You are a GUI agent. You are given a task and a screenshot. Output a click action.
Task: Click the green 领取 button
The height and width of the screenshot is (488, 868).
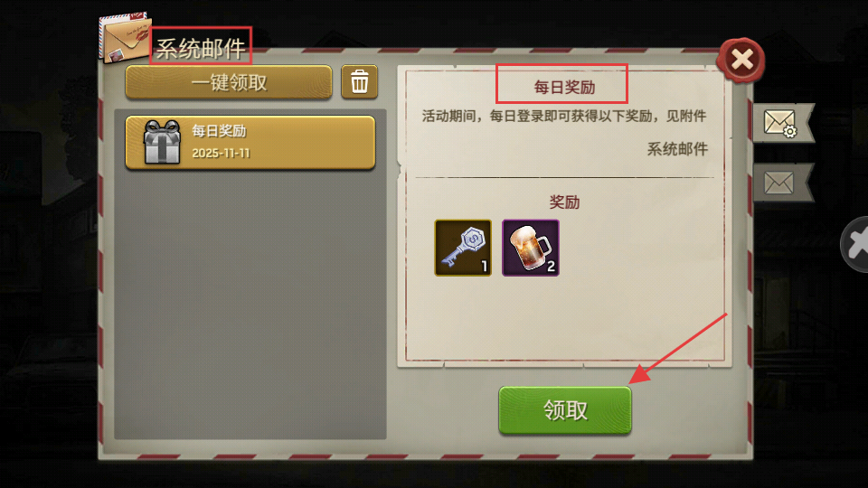[x=564, y=410]
